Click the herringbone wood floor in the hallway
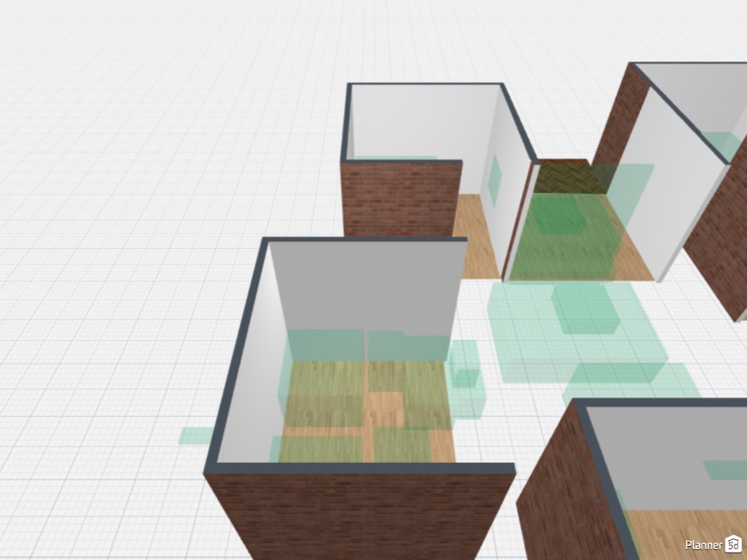Image resolution: width=747 pixels, height=560 pixels. click(569, 178)
